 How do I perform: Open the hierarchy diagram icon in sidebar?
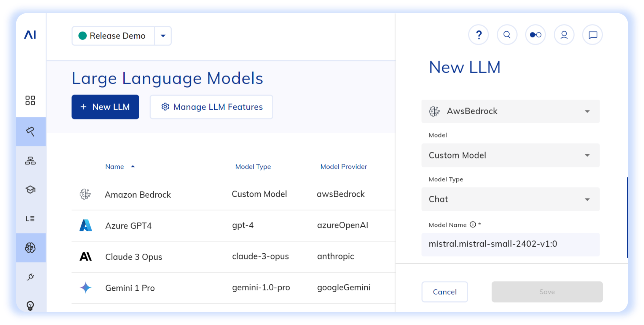[30, 161]
